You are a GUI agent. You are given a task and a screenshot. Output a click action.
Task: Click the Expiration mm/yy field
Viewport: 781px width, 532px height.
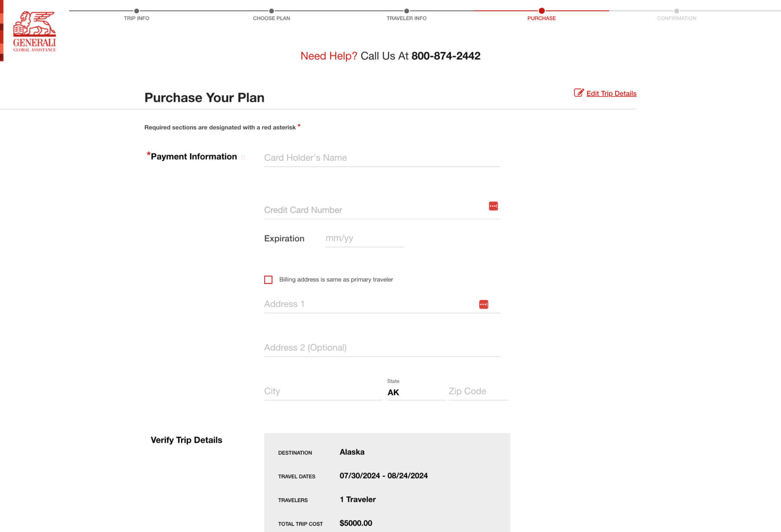point(364,238)
